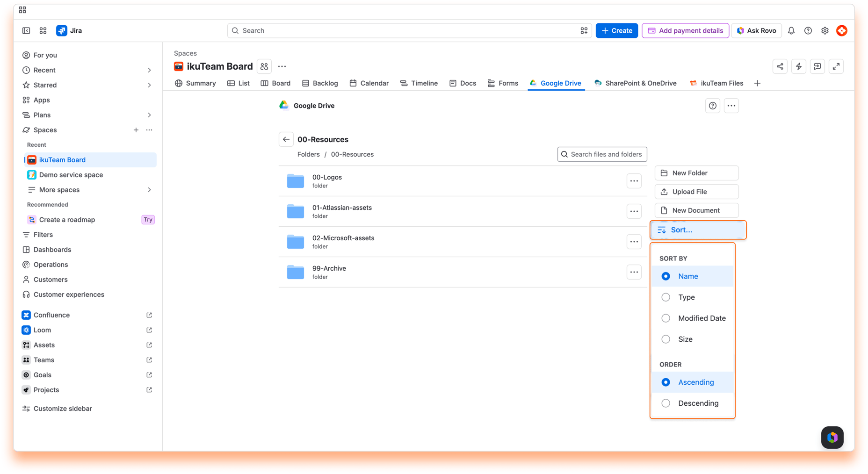Click the Upload File button

point(697,192)
